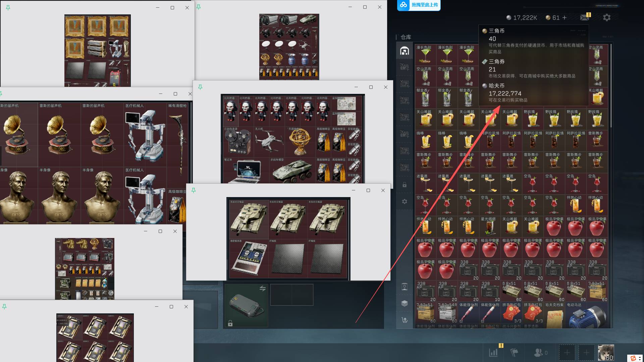Toggle pin on the tank images window

tap(193, 190)
